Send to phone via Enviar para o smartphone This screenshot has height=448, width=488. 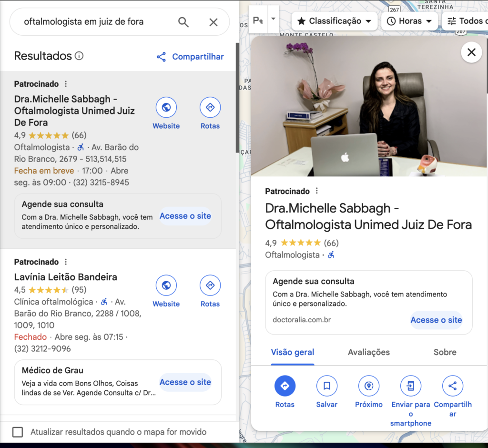pos(411,386)
